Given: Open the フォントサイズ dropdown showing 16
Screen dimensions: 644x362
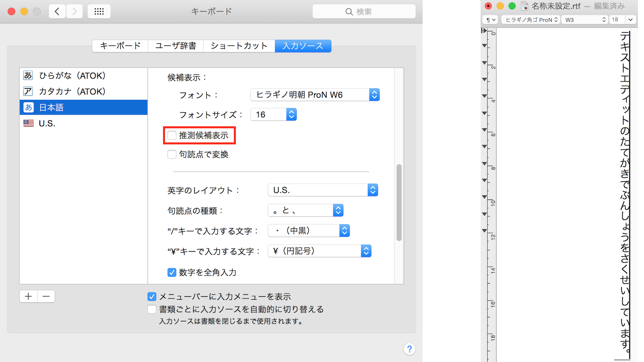Looking at the screenshot, I should pos(273,115).
